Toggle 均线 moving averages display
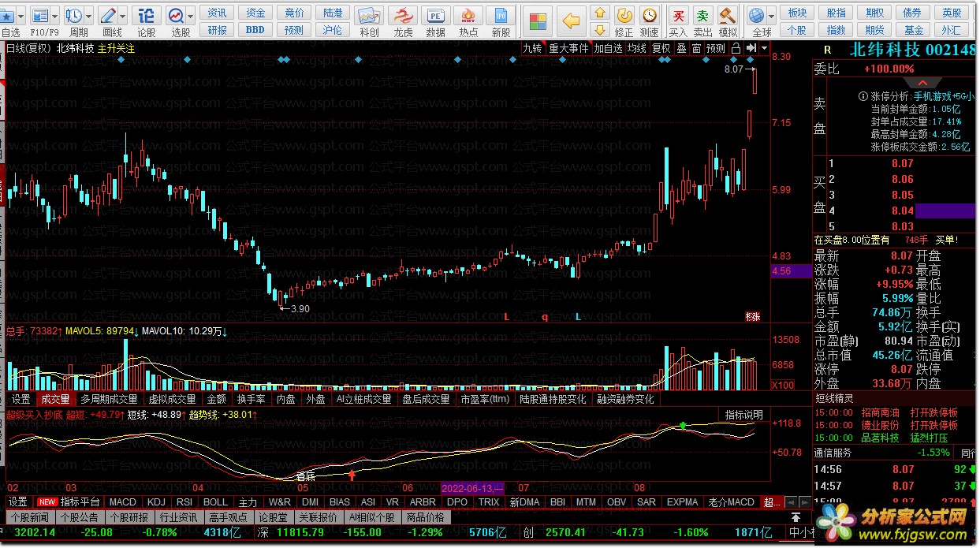The width and height of the screenshot is (980, 548). point(637,48)
